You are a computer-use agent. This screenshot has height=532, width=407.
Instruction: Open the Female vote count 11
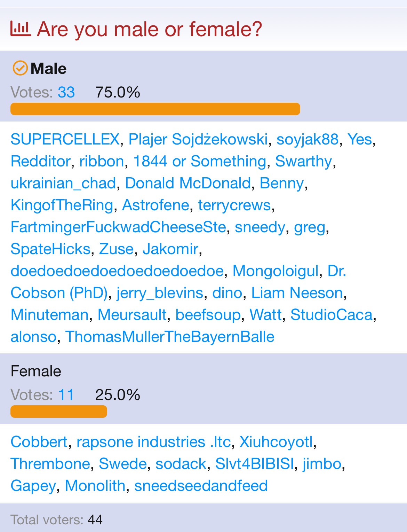(66, 395)
